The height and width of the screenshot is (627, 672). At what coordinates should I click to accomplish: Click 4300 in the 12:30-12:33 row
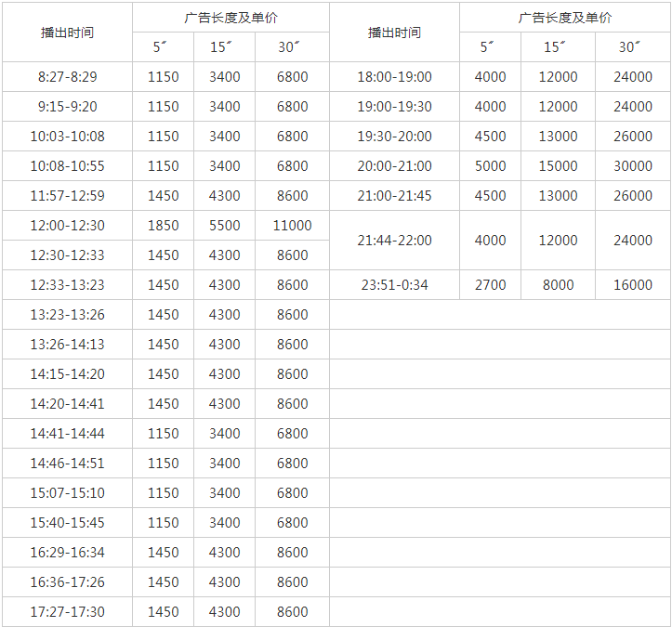(225, 255)
